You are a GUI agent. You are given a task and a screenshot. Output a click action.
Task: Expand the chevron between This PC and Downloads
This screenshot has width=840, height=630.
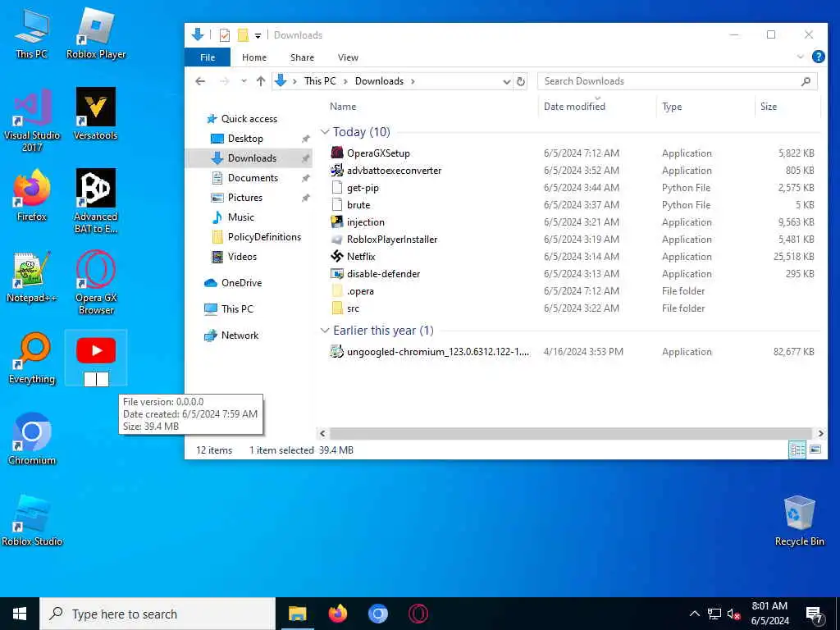pyautogui.click(x=345, y=81)
